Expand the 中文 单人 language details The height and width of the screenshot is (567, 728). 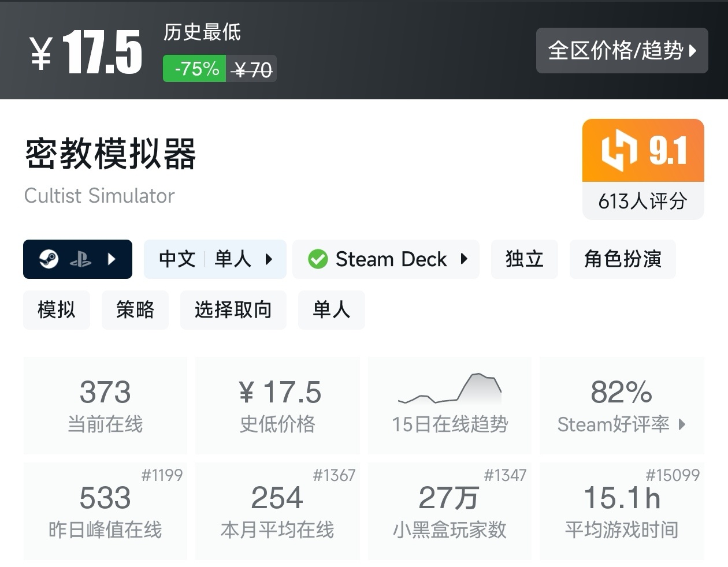pyautogui.click(x=269, y=259)
